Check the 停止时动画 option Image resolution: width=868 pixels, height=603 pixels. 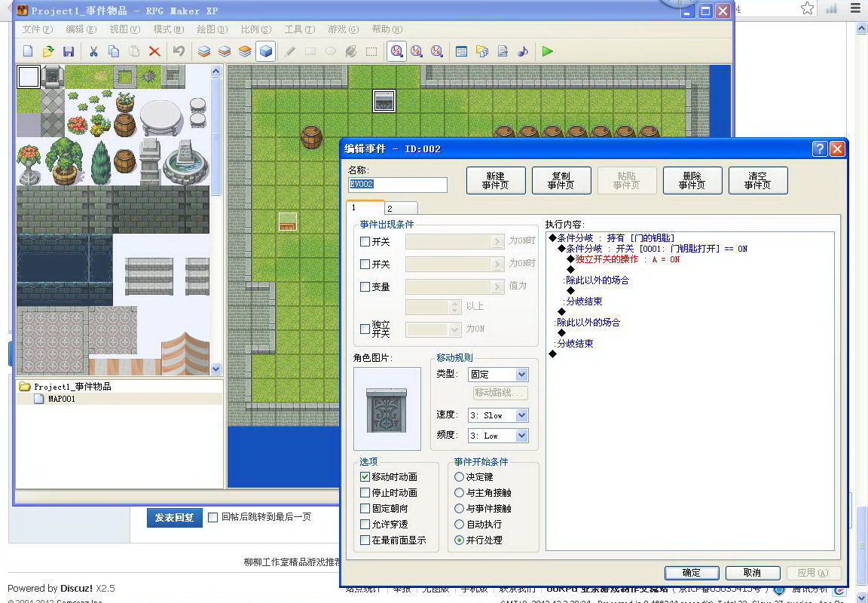365,493
